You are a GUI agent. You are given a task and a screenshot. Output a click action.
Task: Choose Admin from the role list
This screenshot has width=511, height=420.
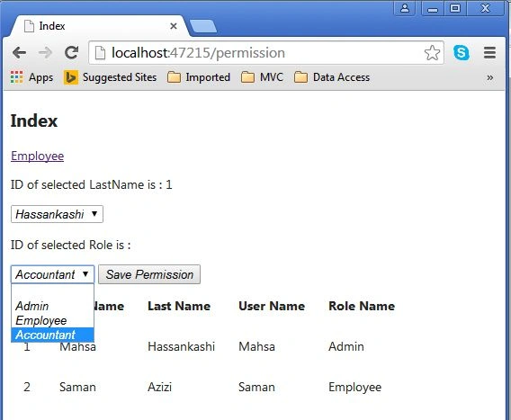[x=52, y=307]
